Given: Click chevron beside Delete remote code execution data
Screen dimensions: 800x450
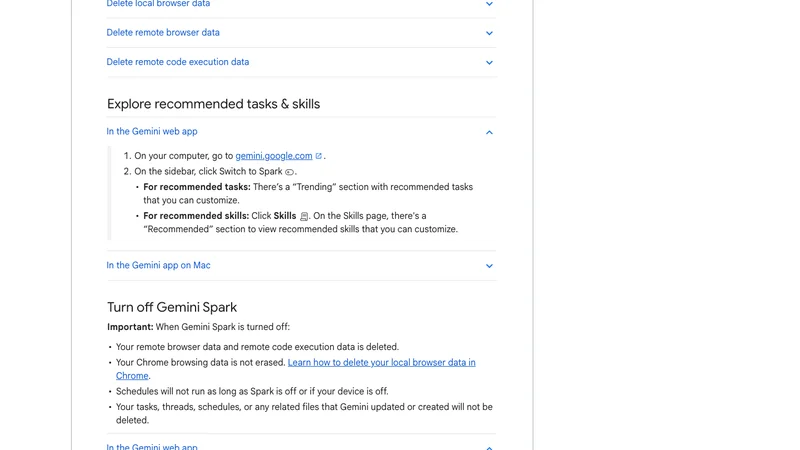Looking at the screenshot, I should (489, 63).
